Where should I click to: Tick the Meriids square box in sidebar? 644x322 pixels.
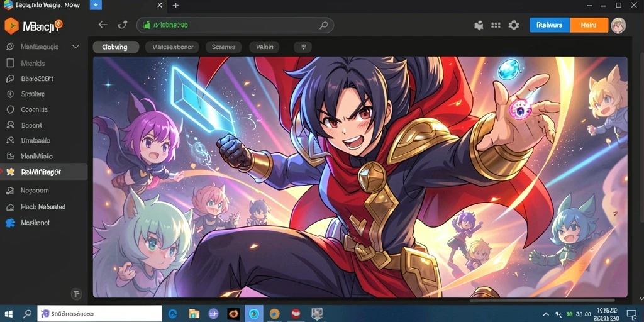point(10,64)
